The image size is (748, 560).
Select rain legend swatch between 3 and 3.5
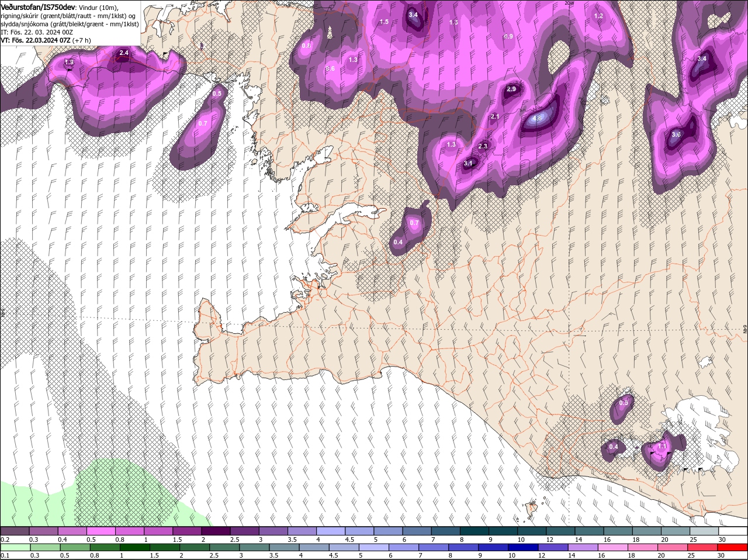(254, 547)
